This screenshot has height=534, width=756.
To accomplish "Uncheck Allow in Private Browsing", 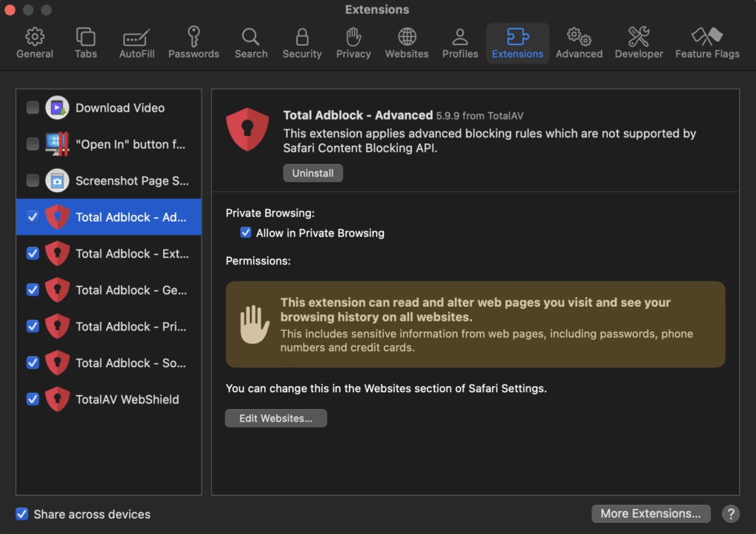I will (246, 233).
